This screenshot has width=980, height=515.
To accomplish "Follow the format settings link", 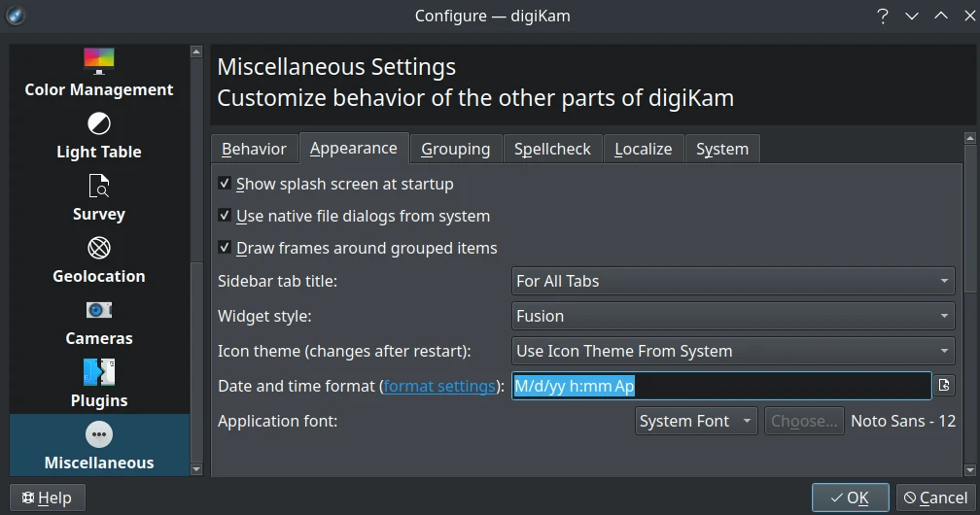I will [439, 386].
